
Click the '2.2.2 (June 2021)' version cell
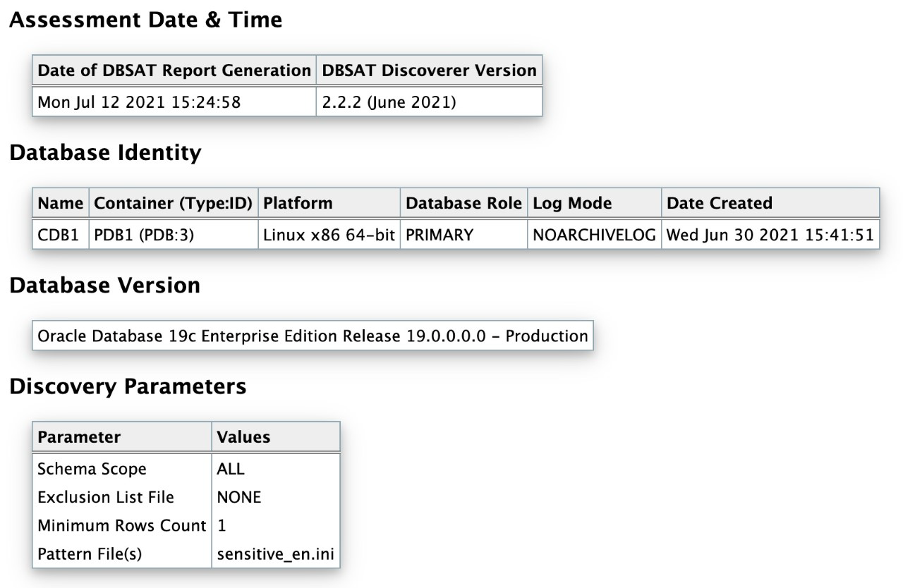pyautogui.click(x=429, y=102)
